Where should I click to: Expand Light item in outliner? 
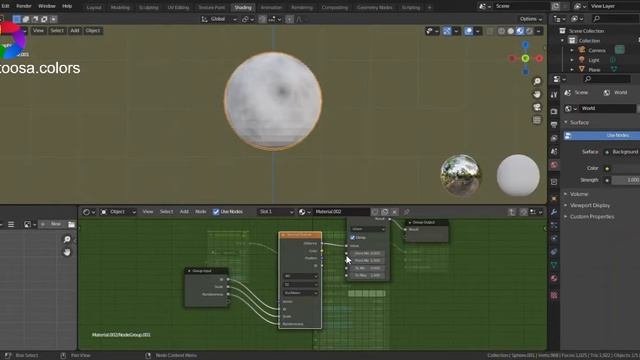tap(572, 60)
